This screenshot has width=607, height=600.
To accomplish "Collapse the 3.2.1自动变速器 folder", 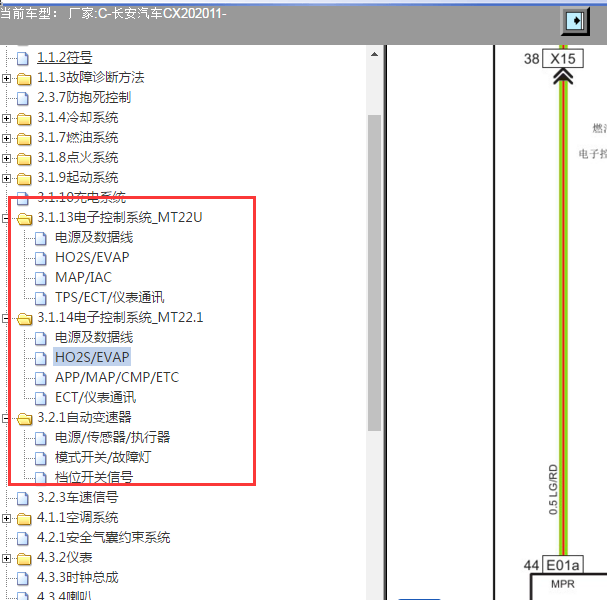I will 6,418.
